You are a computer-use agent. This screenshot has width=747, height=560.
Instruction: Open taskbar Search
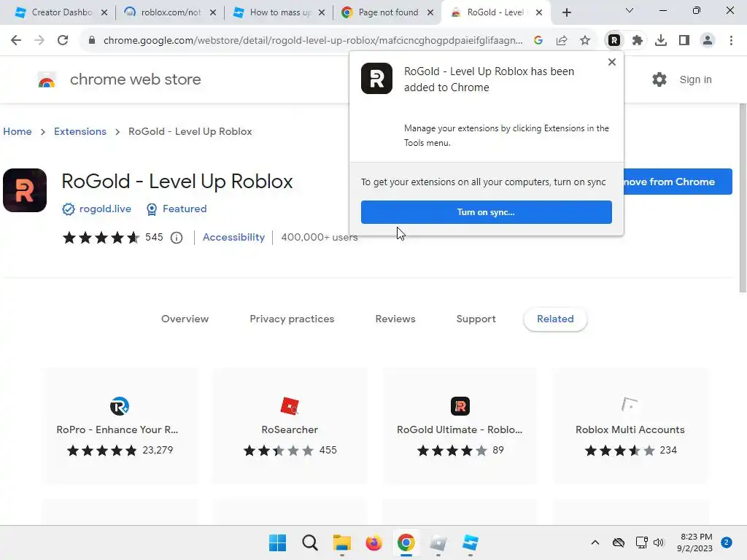click(309, 542)
